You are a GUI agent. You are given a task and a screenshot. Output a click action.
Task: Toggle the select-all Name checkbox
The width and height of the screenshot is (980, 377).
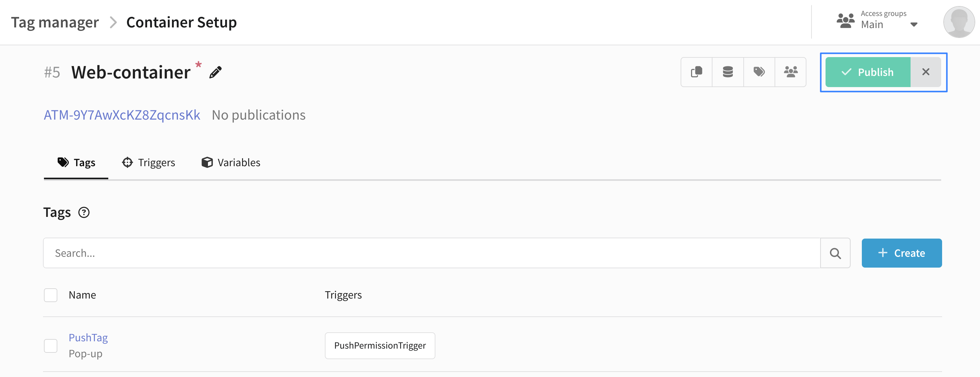[x=51, y=295]
